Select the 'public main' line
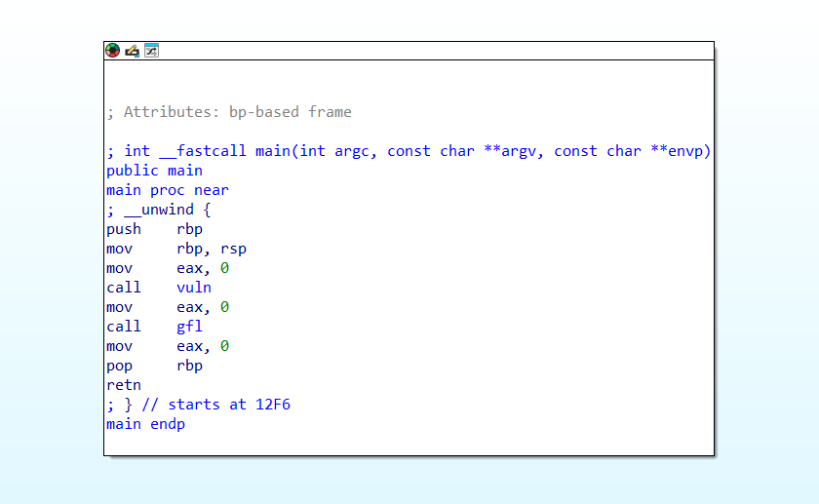Image resolution: width=819 pixels, height=504 pixels. pos(155,171)
